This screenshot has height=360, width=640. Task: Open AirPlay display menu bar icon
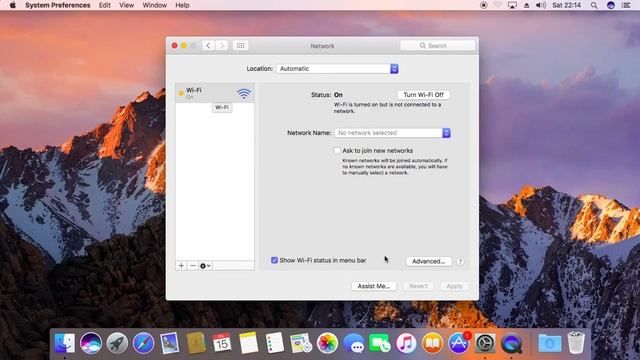(x=512, y=5)
